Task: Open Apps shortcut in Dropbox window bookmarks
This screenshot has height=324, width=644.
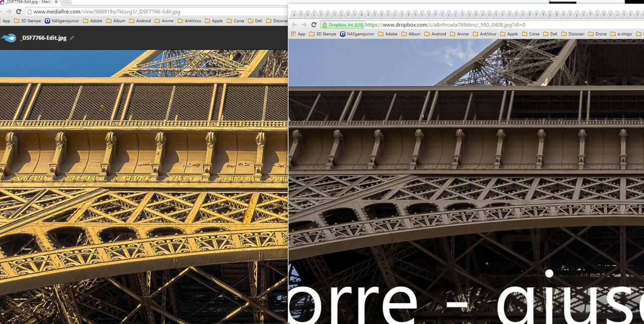Action: tap(298, 34)
